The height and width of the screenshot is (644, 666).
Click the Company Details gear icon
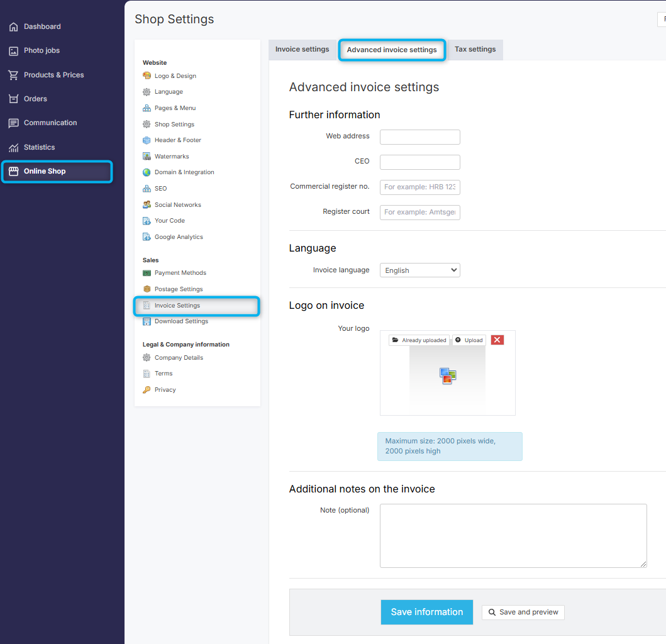point(147,358)
